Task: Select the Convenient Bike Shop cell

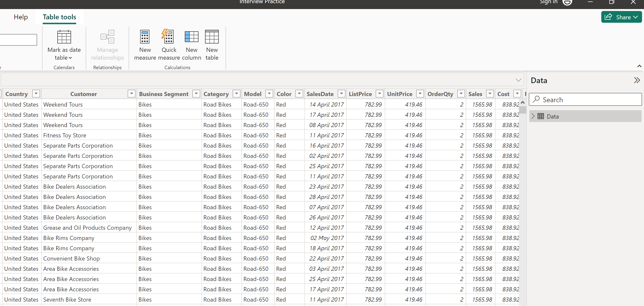Action: 89,258
